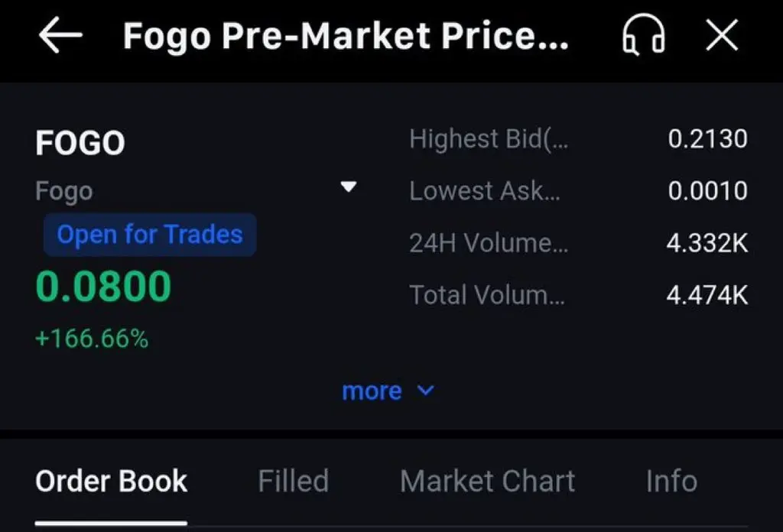Tap the Highest Bid label
The image size is (783, 532).
pos(489,139)
